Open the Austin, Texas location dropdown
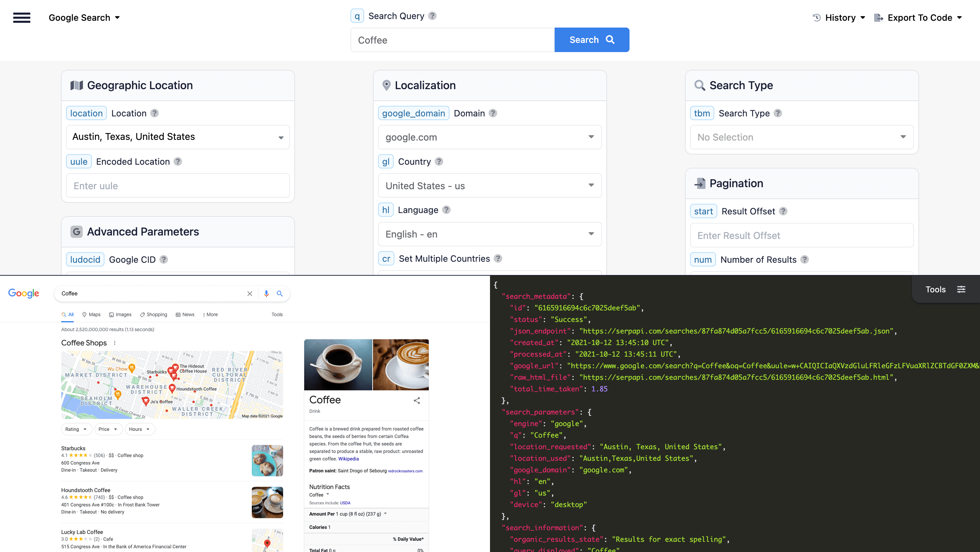The width and height of the screenshot is (980, 552). coord(281,137)
